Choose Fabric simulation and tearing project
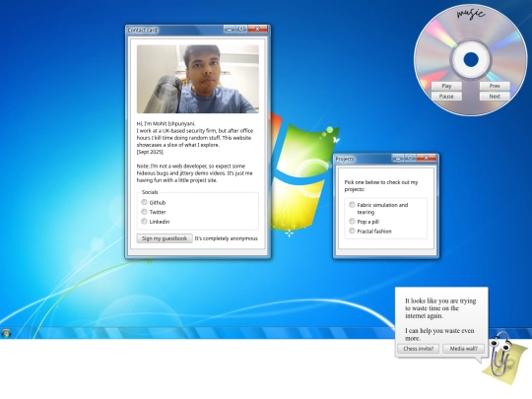532x399 pixels. [352, 205]
